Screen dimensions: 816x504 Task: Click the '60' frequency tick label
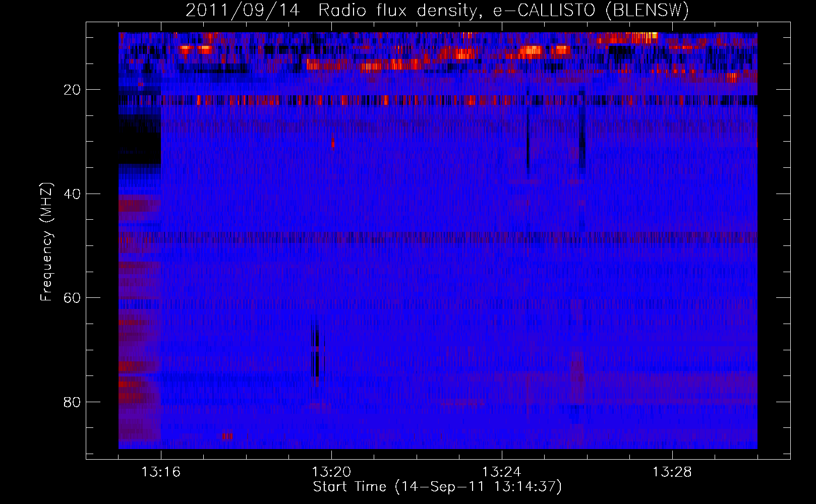[73, 298]
